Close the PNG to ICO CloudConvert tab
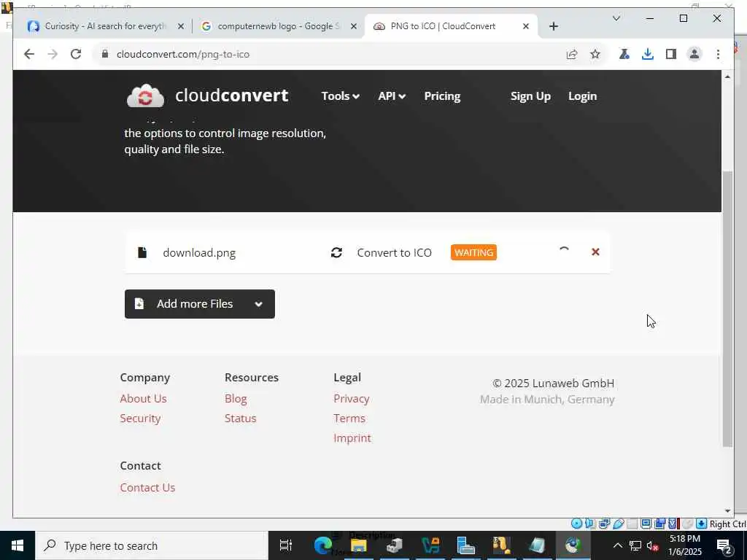The height and width of the screenshot is (560, 747). pyautogui.click(x=525, y=27)
